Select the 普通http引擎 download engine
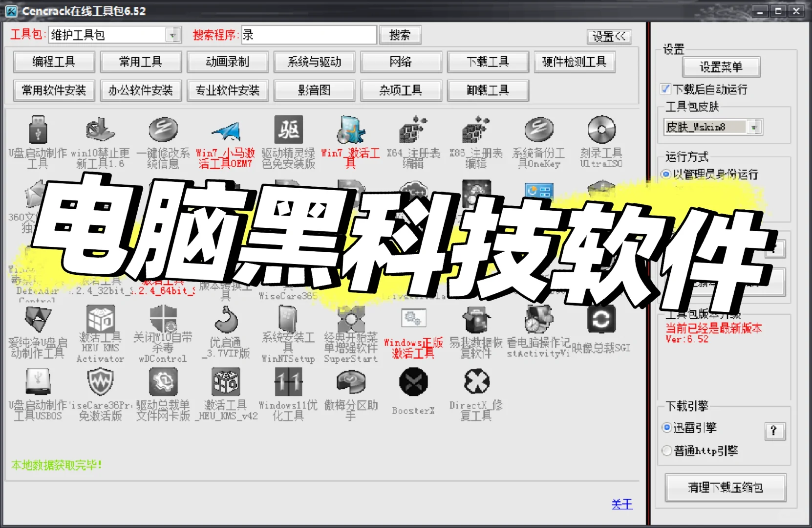This screenshot has width=812, height=528. click(666, 451)
